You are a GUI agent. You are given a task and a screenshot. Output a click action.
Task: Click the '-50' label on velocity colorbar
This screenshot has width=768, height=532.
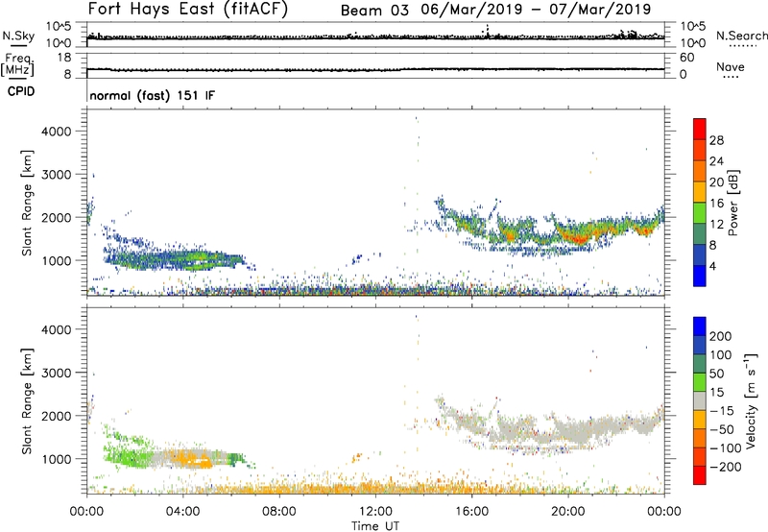click(722, 429)
